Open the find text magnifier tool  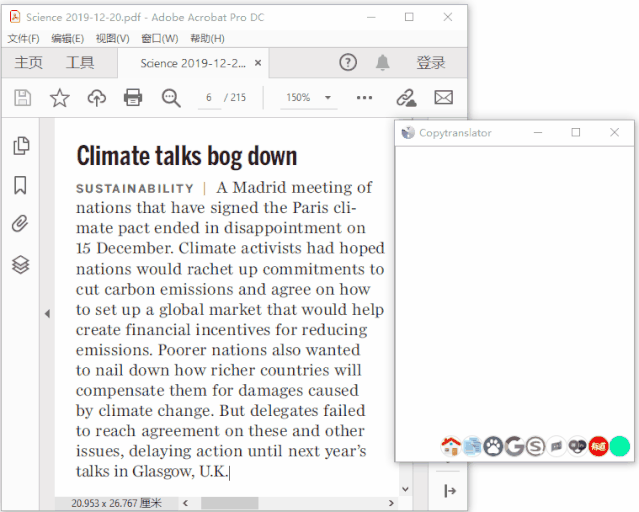tap(171, 98)
